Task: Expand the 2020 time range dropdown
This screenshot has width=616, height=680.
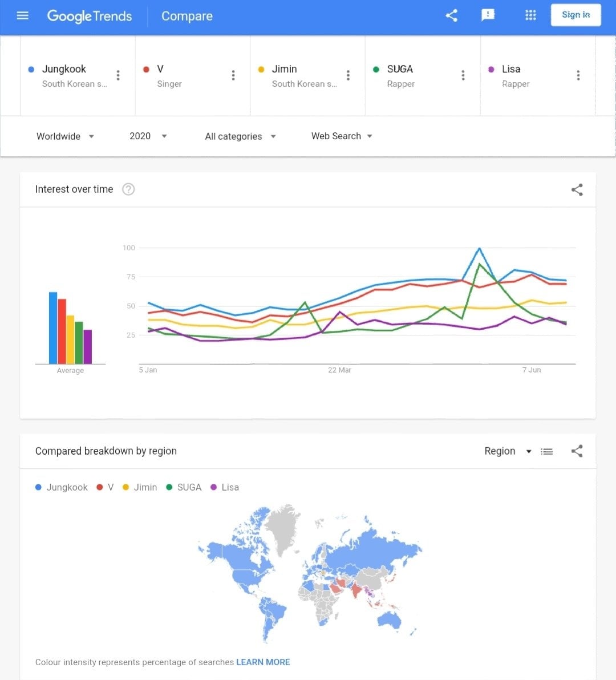Action: click(x=148, y=136)
